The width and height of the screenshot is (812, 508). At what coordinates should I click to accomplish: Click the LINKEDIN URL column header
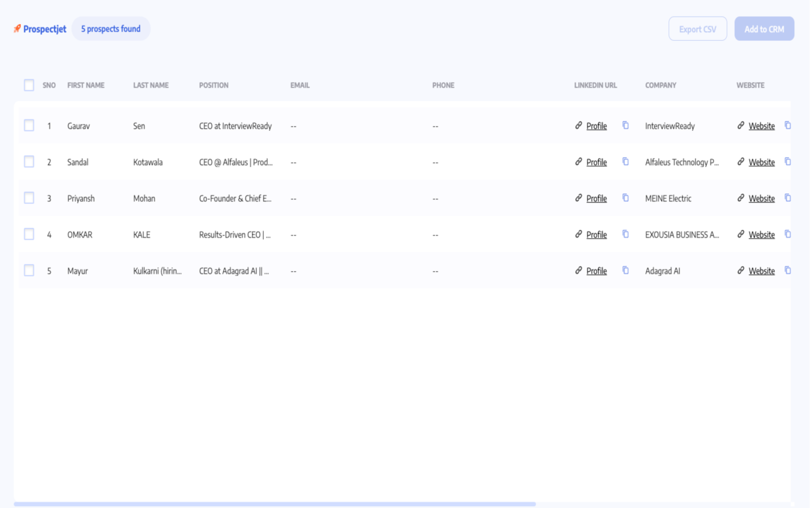click(596, 85)
